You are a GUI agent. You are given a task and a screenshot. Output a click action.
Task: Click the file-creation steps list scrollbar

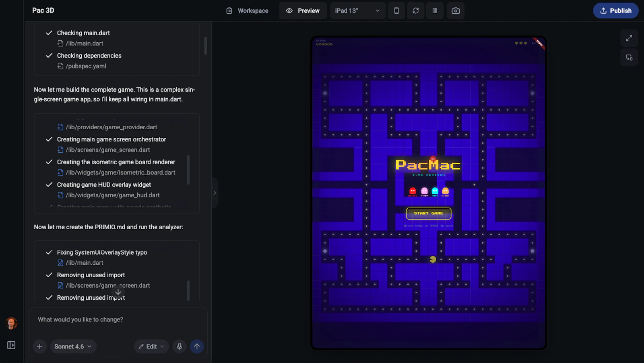click(x=188, y=170)
